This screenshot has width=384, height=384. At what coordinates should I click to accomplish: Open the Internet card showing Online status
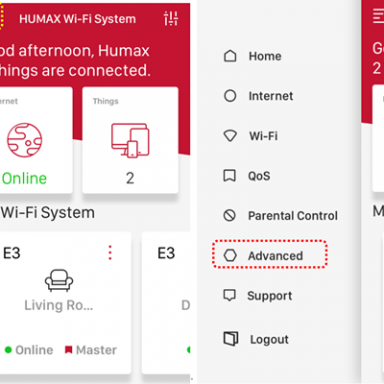tap(36, 140)
